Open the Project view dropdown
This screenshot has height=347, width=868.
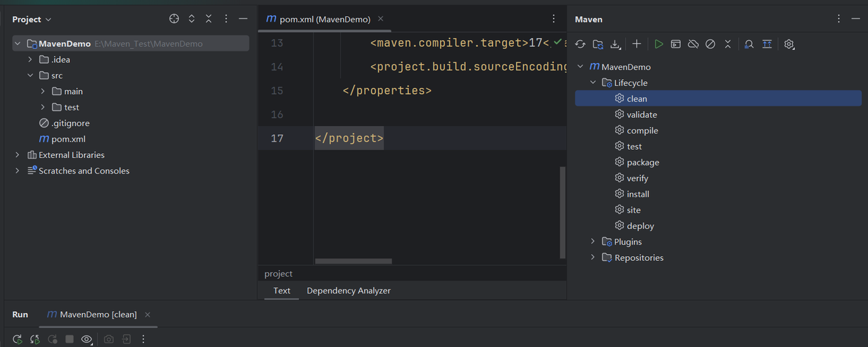32,20
